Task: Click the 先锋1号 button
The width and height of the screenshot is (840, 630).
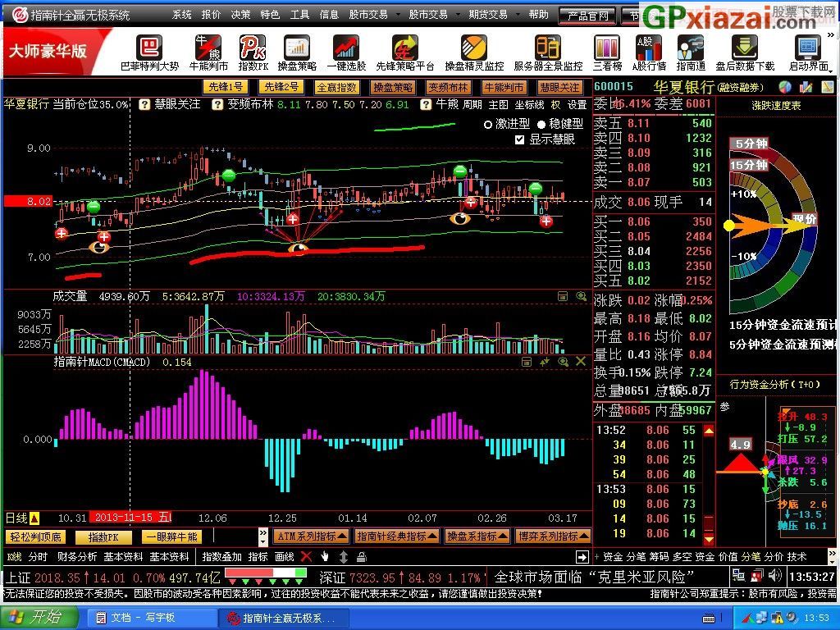Action: pyautogui.click(x=226, y=87)
